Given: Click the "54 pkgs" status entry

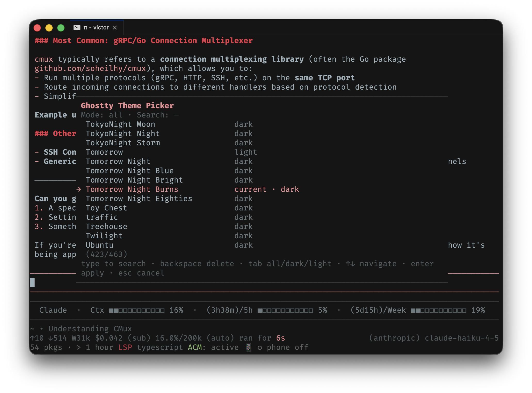Looking at the screenshot, I should (46, 348).
